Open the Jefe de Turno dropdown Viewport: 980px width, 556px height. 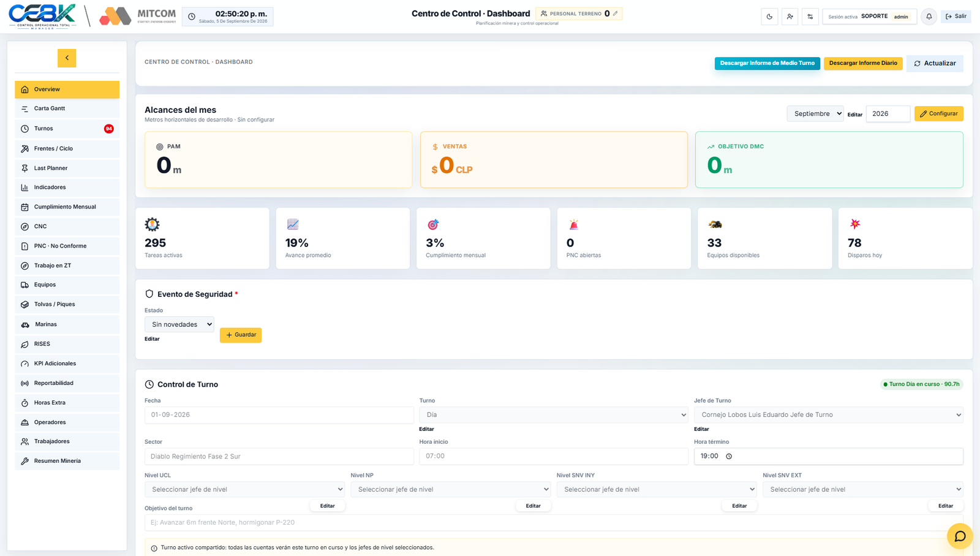click(828, 415)
